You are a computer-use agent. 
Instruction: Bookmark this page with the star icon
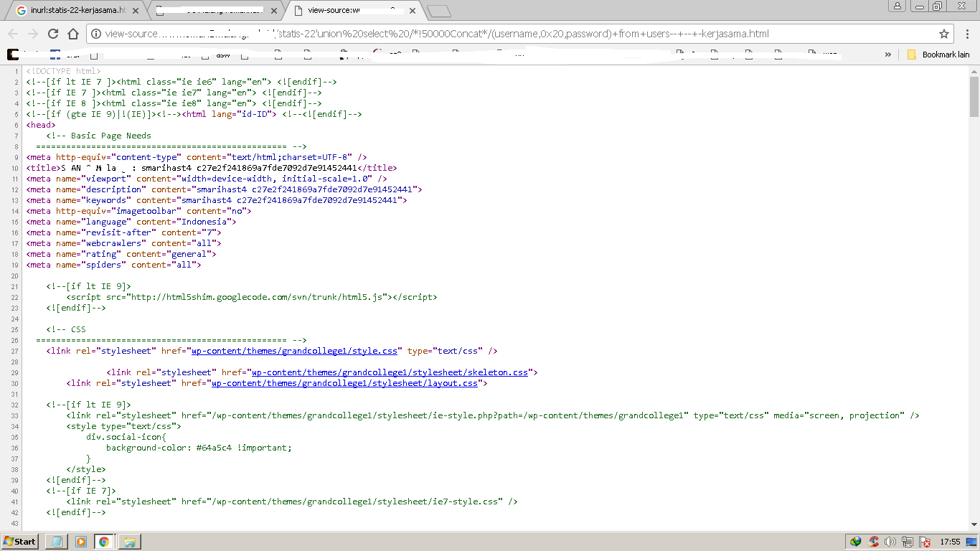(944, 34)
